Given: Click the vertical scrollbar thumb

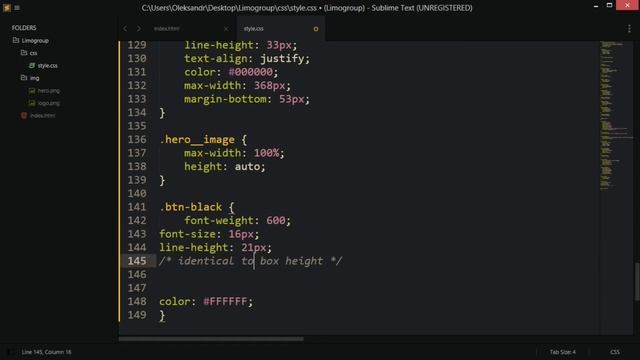Looking at the screenshot, I should coord(637,282).
